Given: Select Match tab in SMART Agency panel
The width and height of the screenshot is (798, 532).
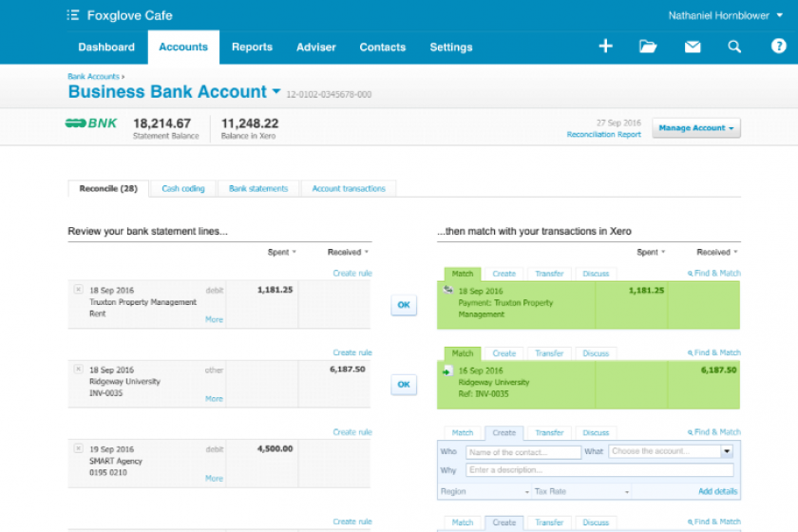Looking at the screenshot, I should click(463, 433).
